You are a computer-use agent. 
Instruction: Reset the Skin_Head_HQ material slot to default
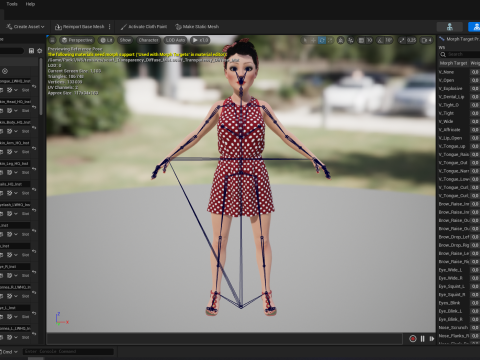click(34, 107)
